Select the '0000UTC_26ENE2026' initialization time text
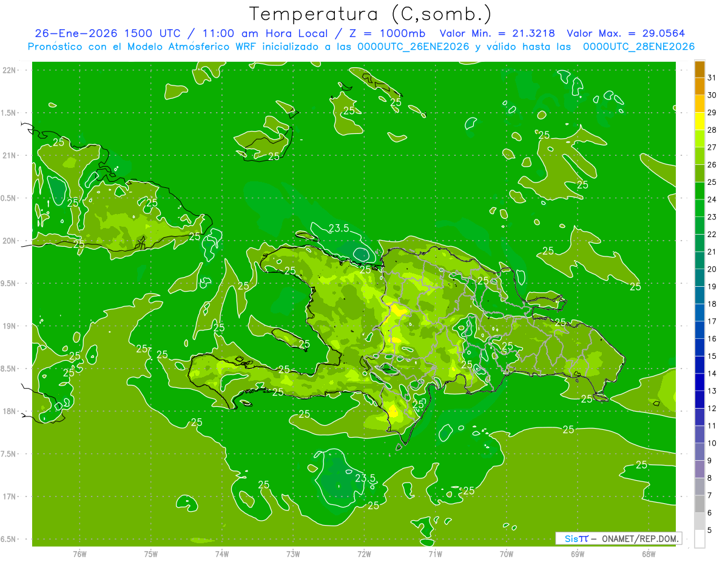 tap(414, 47)
